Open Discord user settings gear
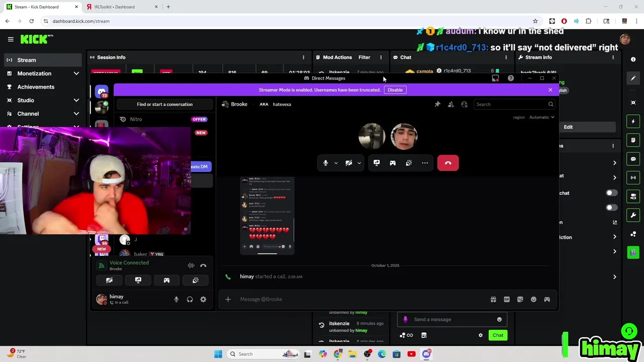644x362 pixels. click(x=203, y=299)
